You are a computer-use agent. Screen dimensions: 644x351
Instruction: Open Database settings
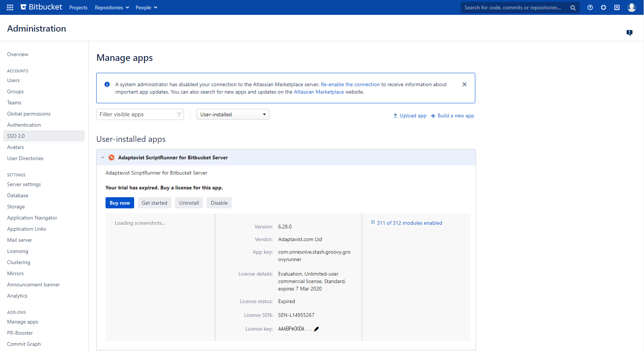[x=17, y=195]
